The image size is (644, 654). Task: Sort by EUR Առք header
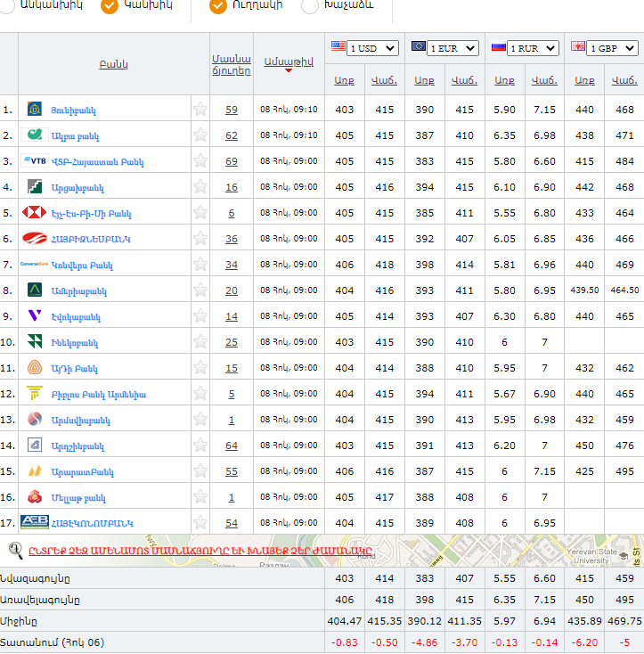[424, 80]
